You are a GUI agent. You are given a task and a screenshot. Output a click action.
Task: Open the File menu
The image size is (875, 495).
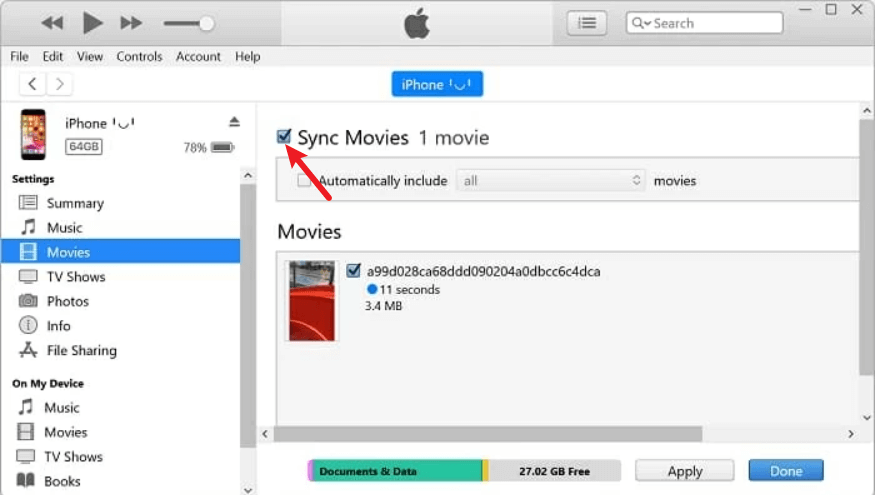point(19,56)
